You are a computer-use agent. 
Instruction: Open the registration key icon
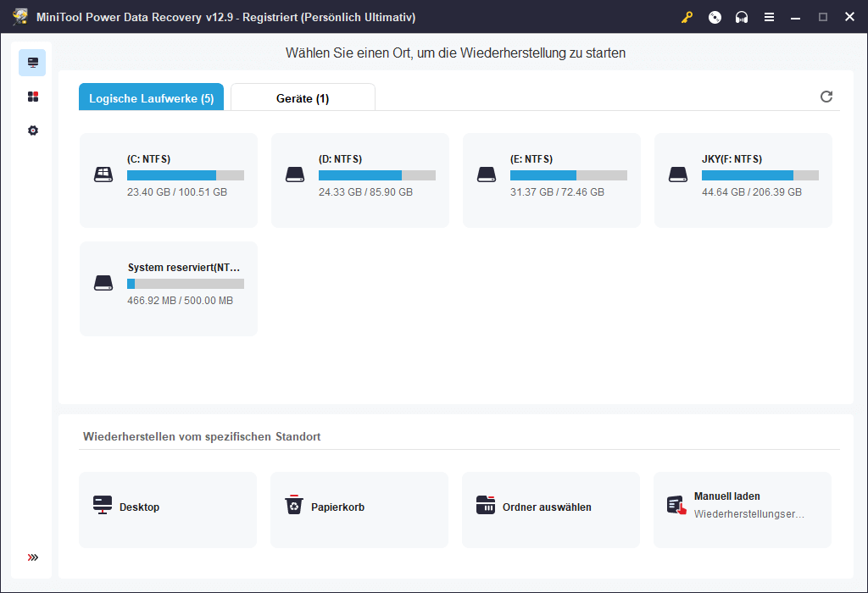[x=687, y=17]
